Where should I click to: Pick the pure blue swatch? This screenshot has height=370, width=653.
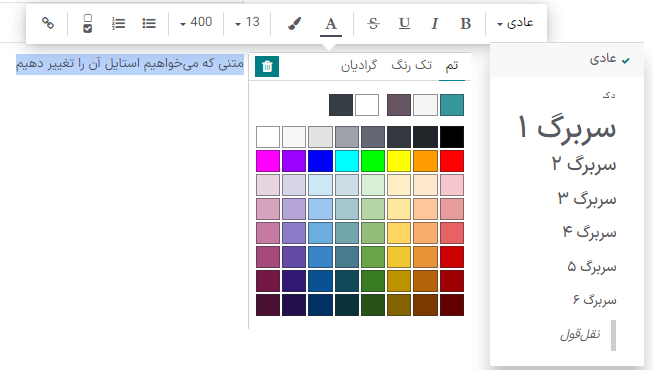tap(320, 161)
